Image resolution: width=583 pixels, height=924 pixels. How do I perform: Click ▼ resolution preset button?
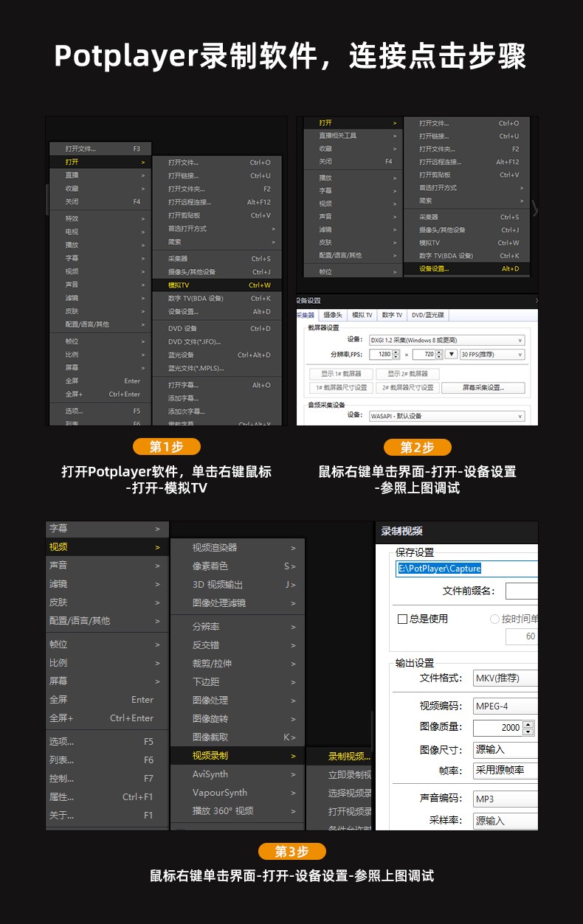451,355
